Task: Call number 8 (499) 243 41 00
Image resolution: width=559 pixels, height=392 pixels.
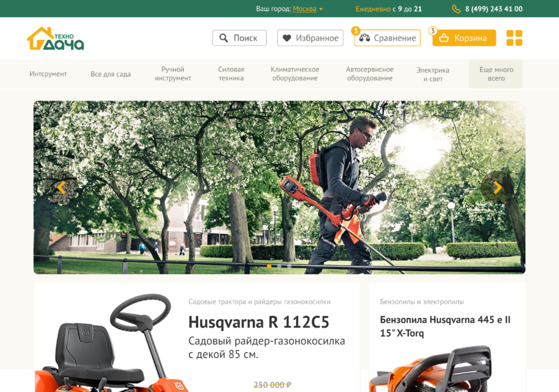Action: click(494, 9)
